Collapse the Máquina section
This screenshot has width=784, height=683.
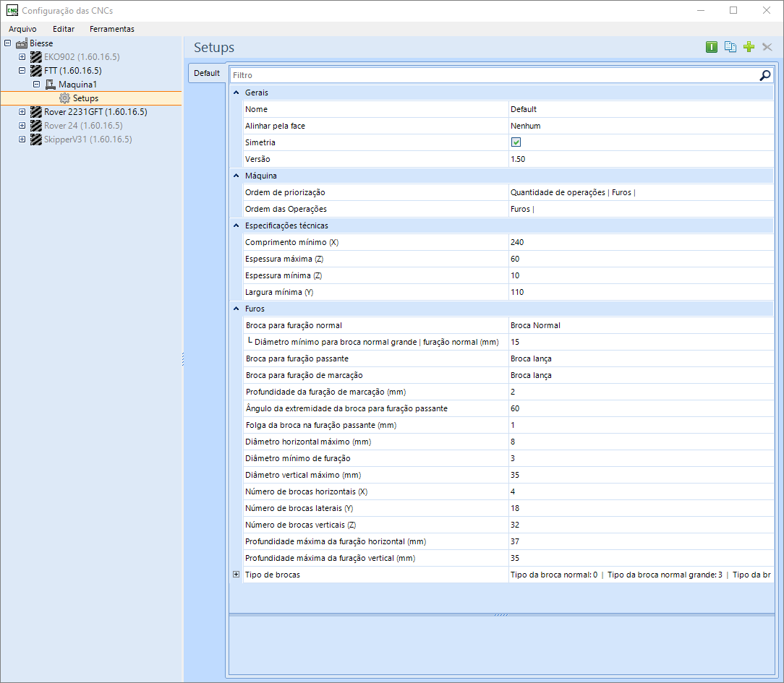237,176
